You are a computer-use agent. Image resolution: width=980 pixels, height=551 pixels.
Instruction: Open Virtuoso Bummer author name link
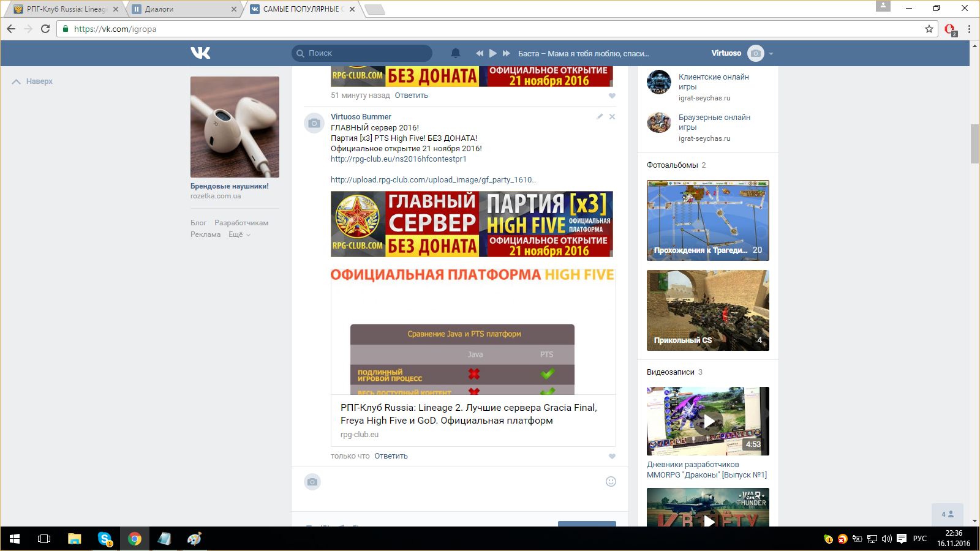[x=361, y=117]
